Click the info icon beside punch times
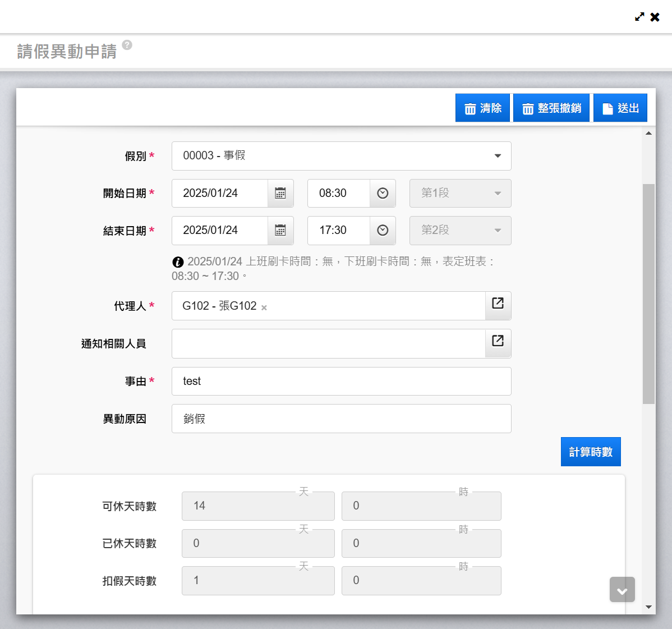The width and height of the screenshot is (672, 629). tap(178, 261)
